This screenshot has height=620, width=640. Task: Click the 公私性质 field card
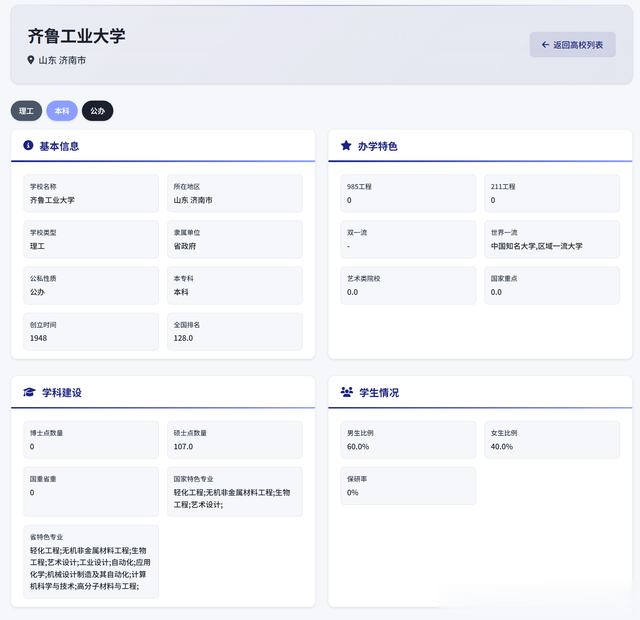(91, 285)
